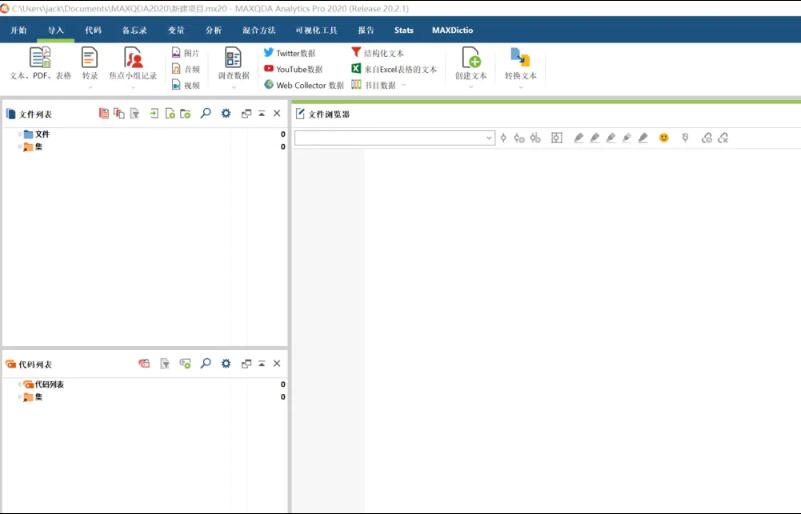
Task: Click the 焦点小组记录 focus group icon
Action: tap(133, 57)
